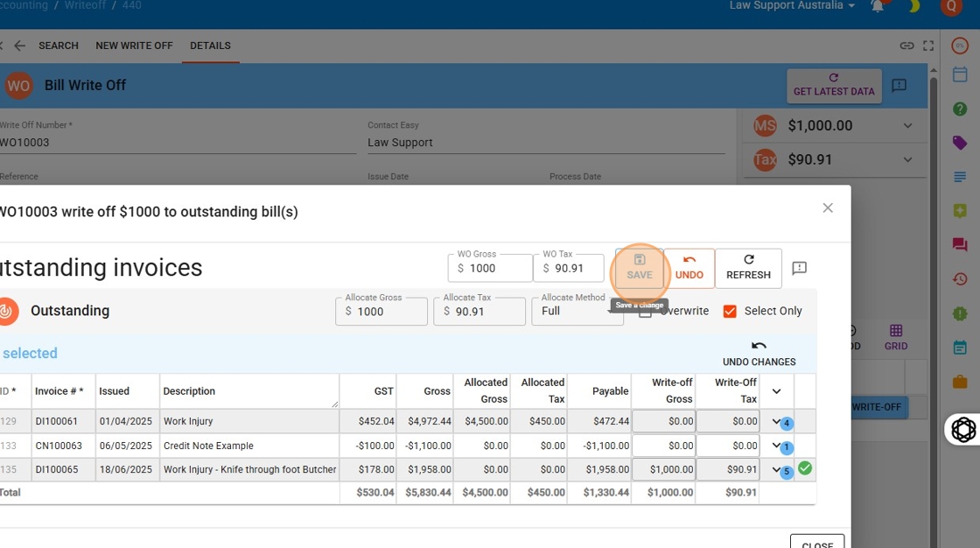Click the UNDO button
The image size is (980, 548).
(689, 268)
